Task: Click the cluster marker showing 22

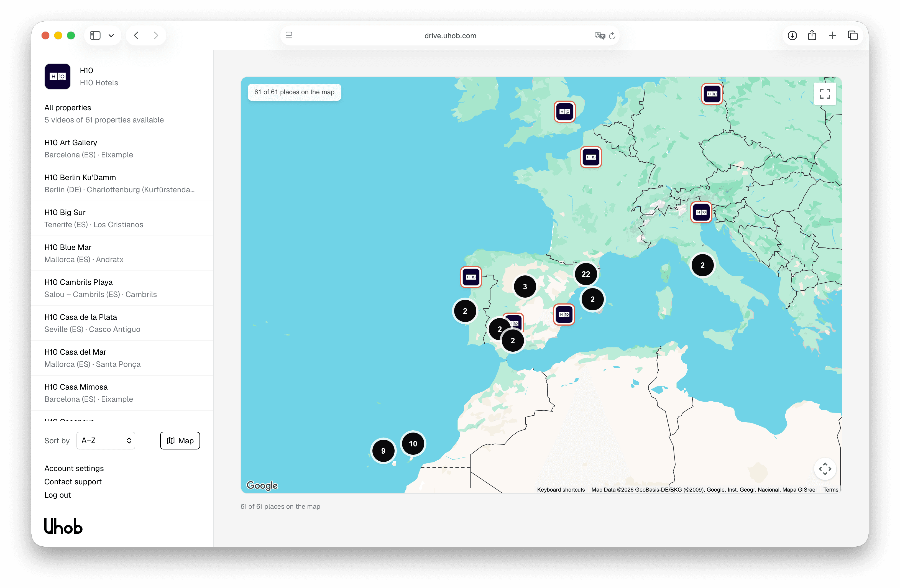Action: [586, 274]
